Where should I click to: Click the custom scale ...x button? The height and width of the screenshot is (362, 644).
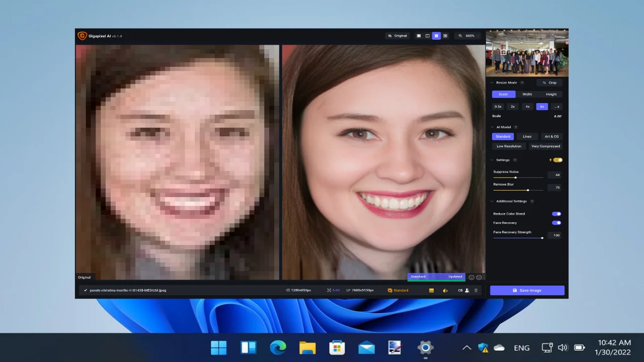click(556, 107)
